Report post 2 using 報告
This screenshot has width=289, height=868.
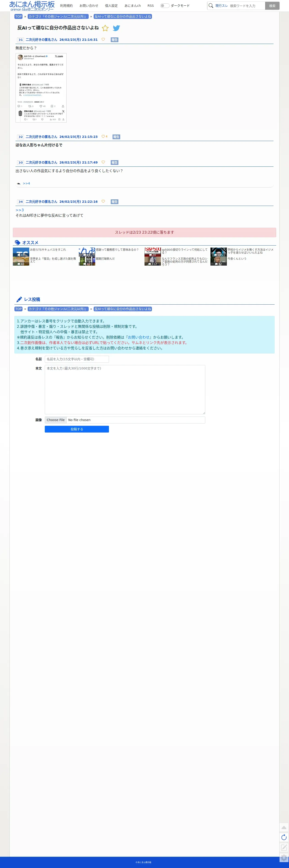(x=116, y=137)
